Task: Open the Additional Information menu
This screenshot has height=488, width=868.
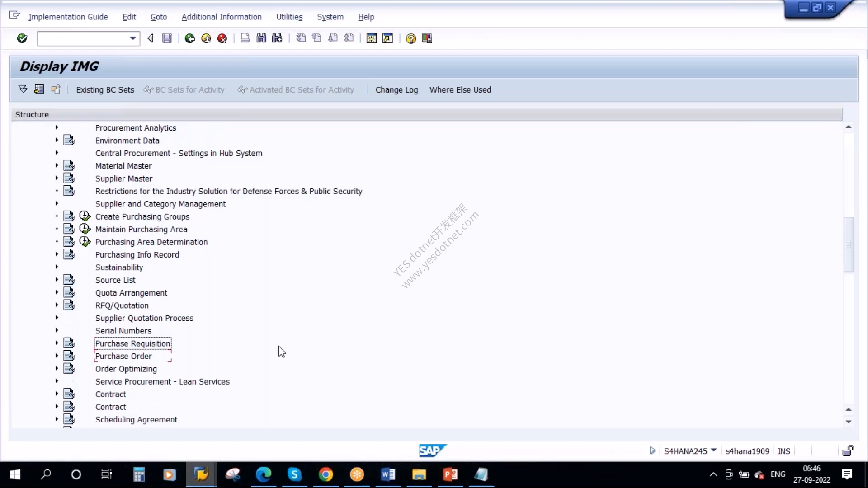Action: (222, 17)
